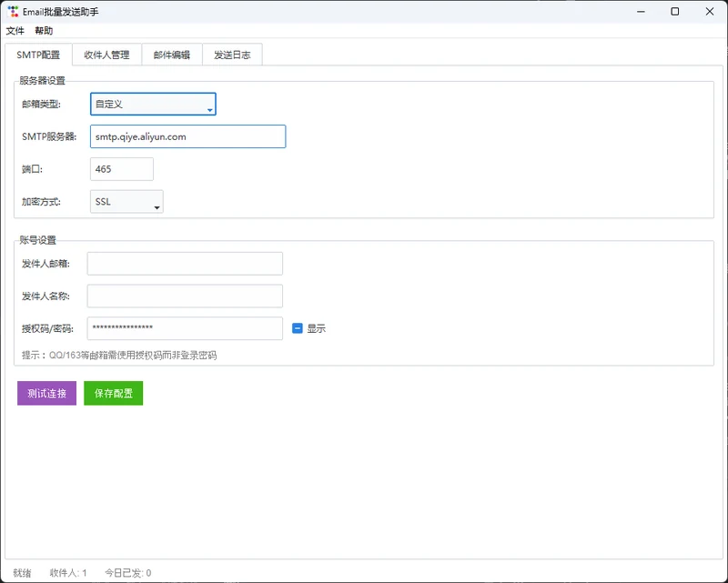Image resolution: width=728 pixels, height=583 pixels.
Task: Click the 发件人邮箱 input field
Action: (185, 264)
